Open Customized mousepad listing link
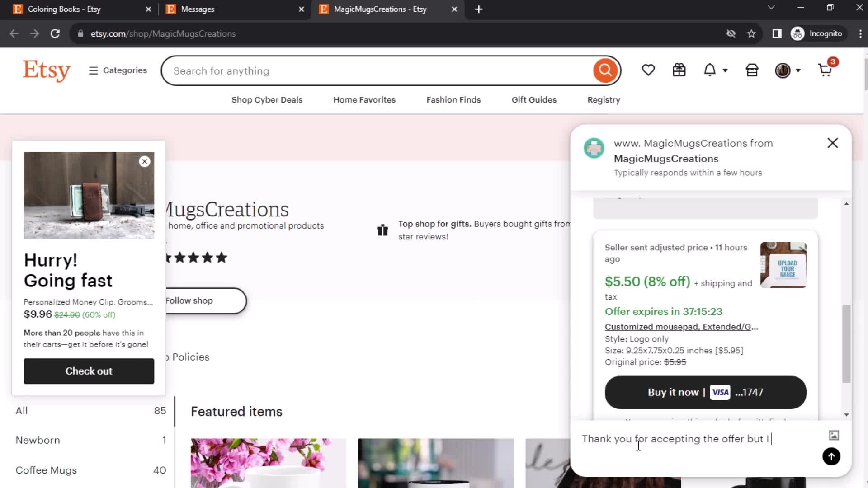 pos(681,327)
